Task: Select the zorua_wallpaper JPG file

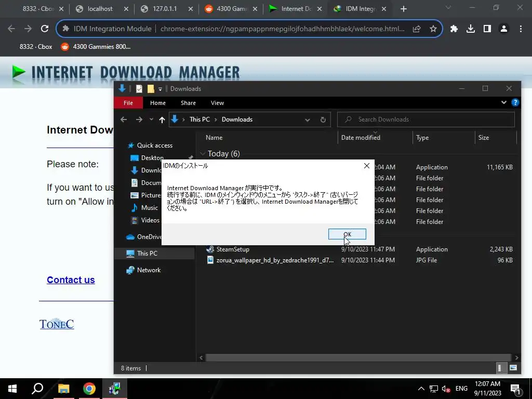Action: [275, 260]
